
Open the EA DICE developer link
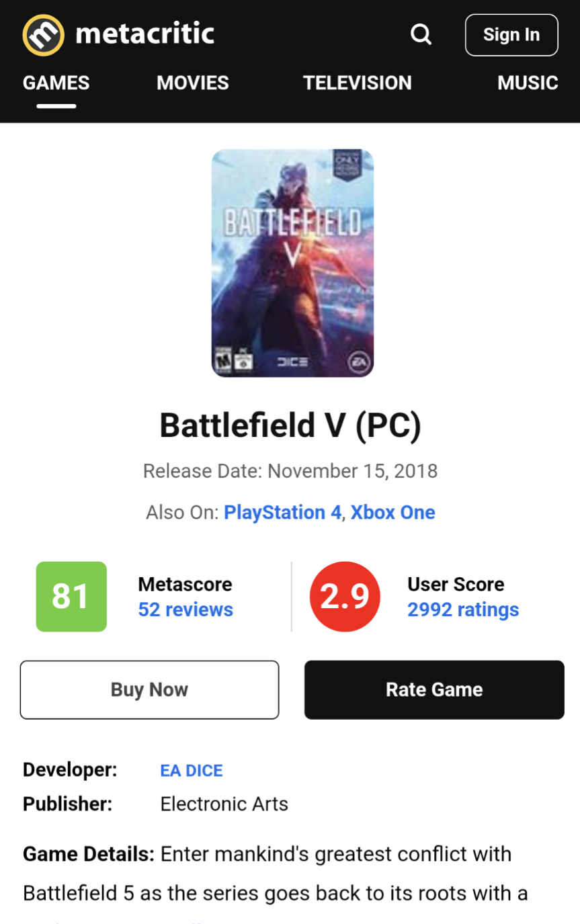click(x=192, y=771)
